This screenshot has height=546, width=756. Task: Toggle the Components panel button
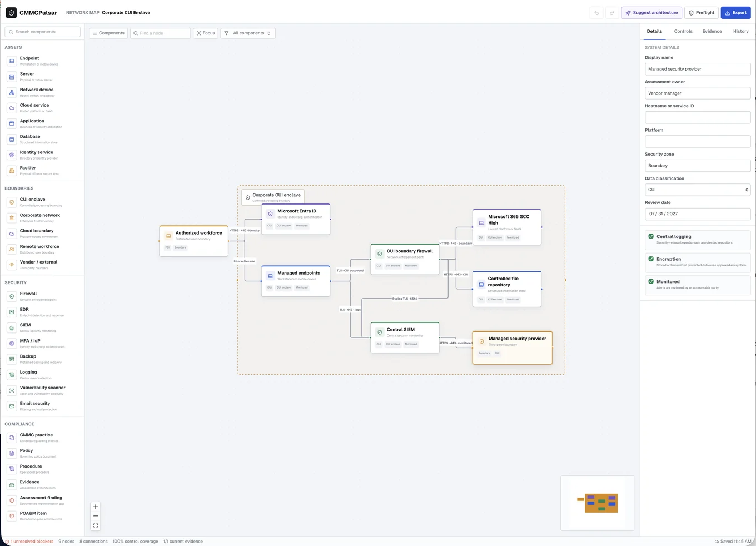108,33
